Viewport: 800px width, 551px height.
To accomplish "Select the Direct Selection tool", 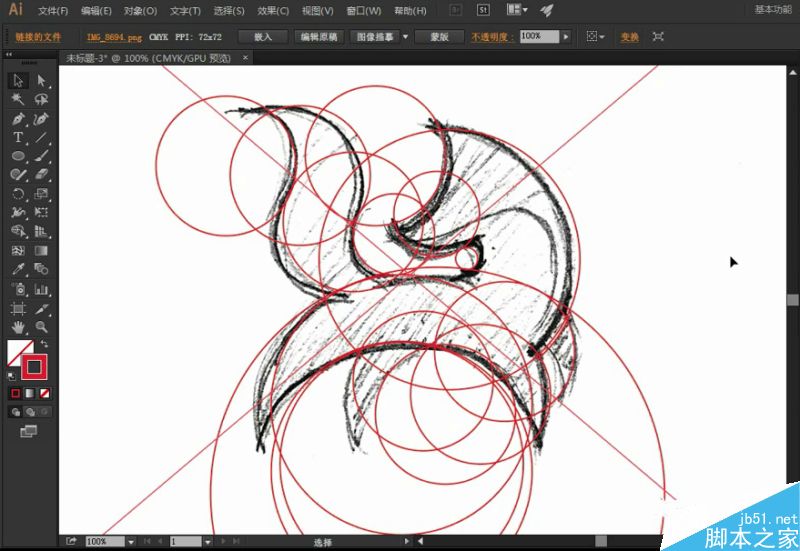I will pyautogui.click(x=41, y=81).
